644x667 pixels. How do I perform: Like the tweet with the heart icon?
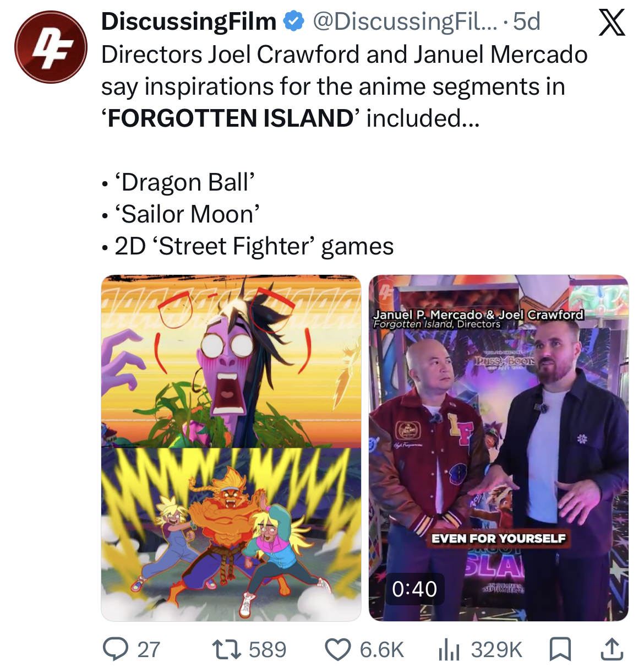(x=338, y=649)
